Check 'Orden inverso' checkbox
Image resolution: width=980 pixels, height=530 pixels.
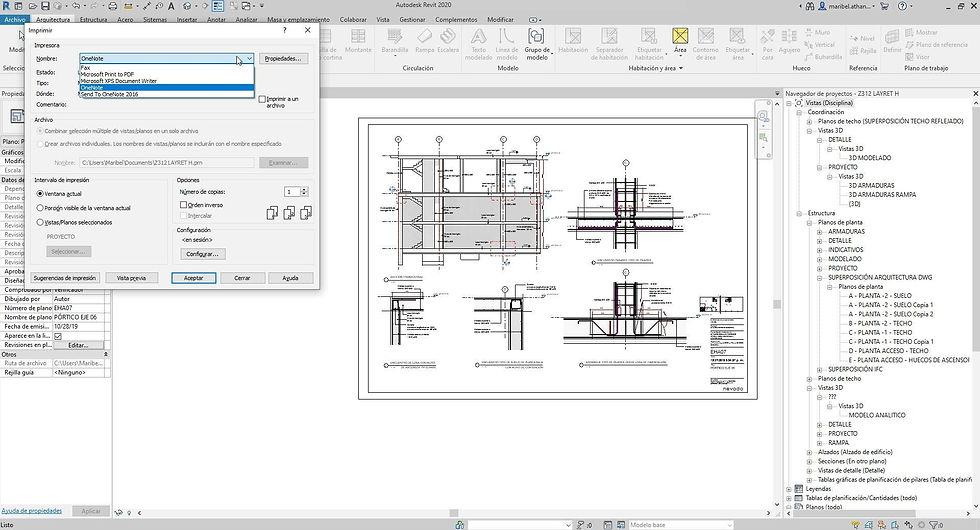(x=183, y=204)
